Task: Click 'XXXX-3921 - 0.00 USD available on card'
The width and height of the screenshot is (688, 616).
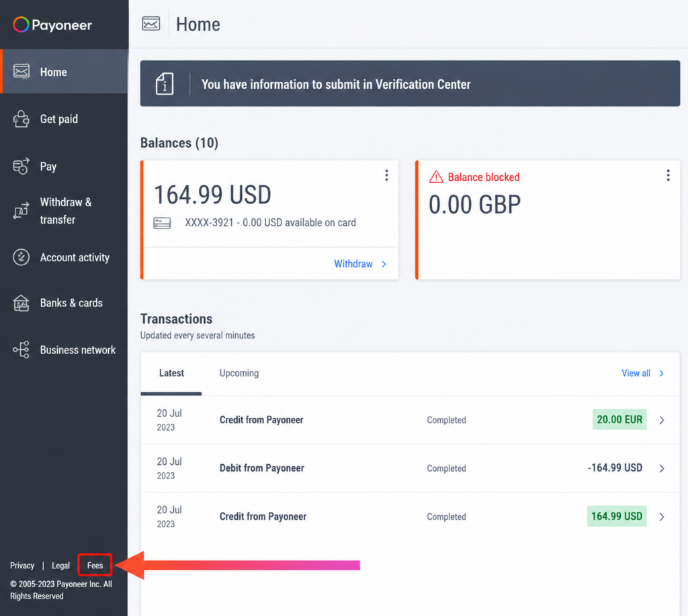Action: click(x=270, y=222)
